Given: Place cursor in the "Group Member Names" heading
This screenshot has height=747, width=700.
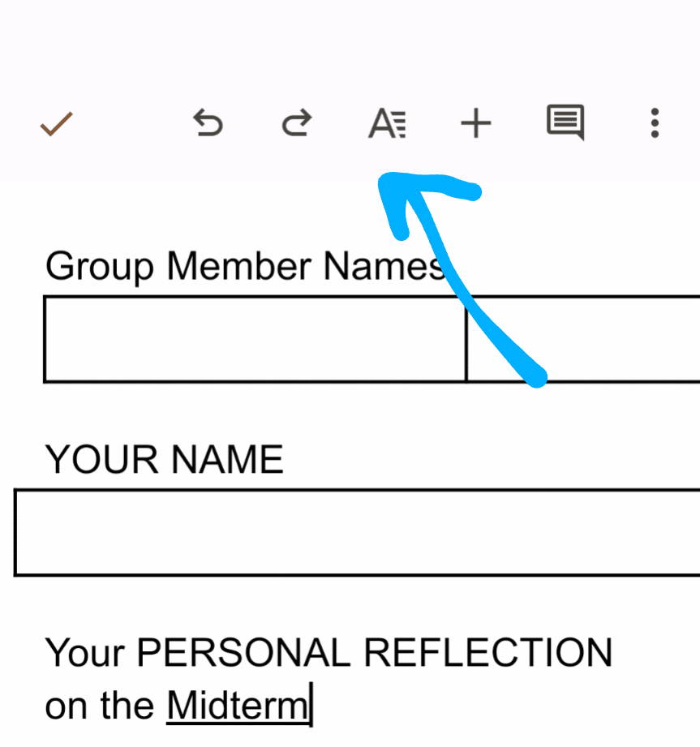Looking at the screenshot, I should pos(243,266).
